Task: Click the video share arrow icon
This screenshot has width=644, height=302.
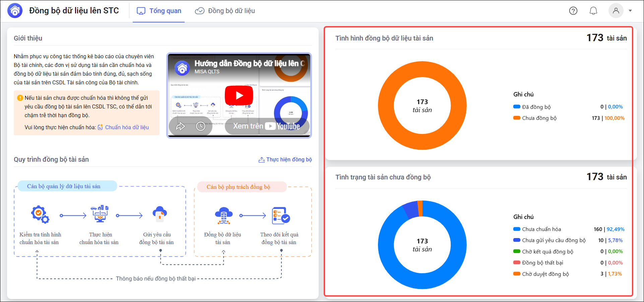Action: click(x=181, y=126)
